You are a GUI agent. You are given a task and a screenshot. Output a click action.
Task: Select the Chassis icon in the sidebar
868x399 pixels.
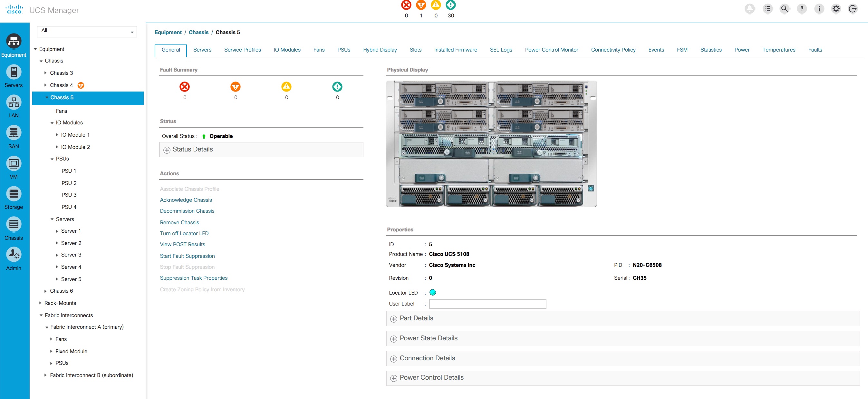14,228
